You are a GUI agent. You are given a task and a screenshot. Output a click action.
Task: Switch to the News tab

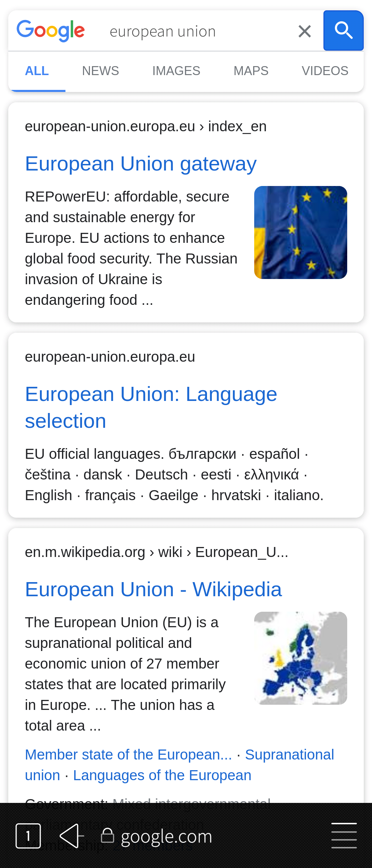point(100,71)
